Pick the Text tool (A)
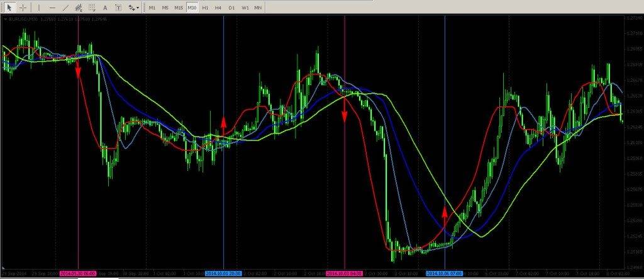 105,8
